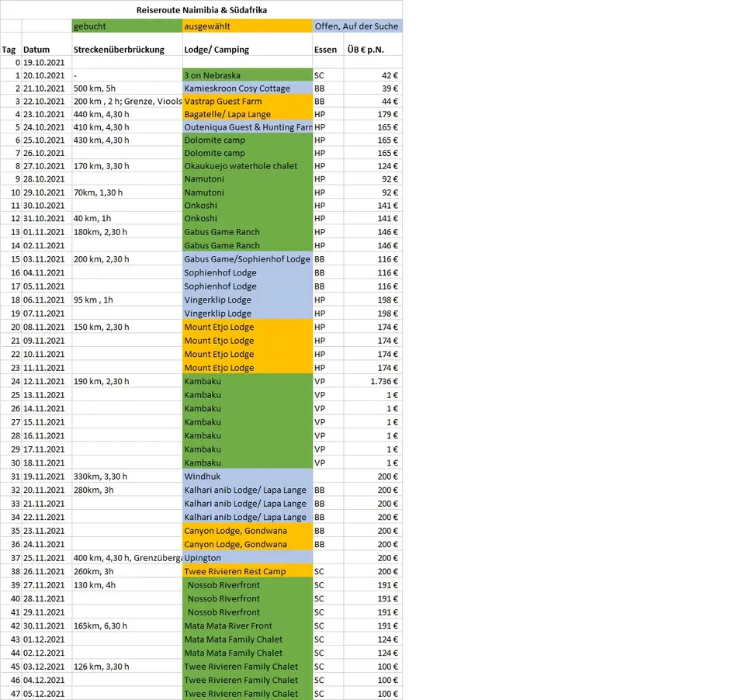Click the '200 km , 2 h; Grenze, Viools' cell
Viewport: 745px width, 700px height.
127,101
